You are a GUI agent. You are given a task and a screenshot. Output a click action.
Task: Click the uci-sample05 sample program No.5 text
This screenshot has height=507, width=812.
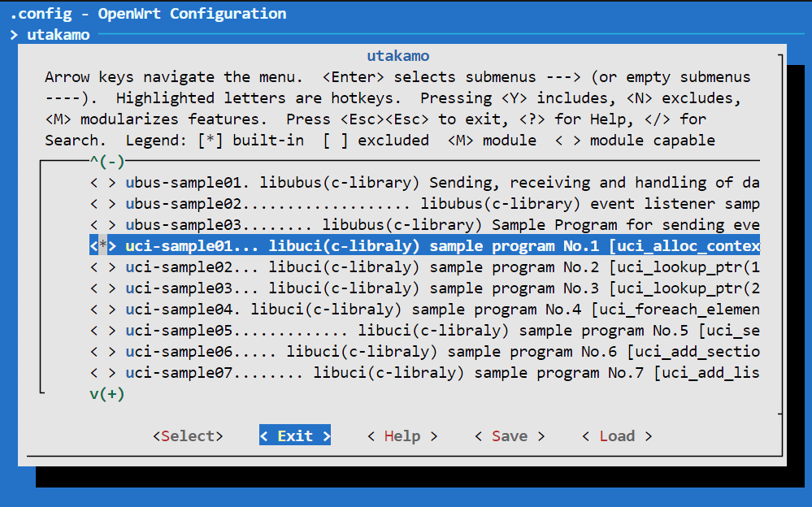tap(443, 331)
